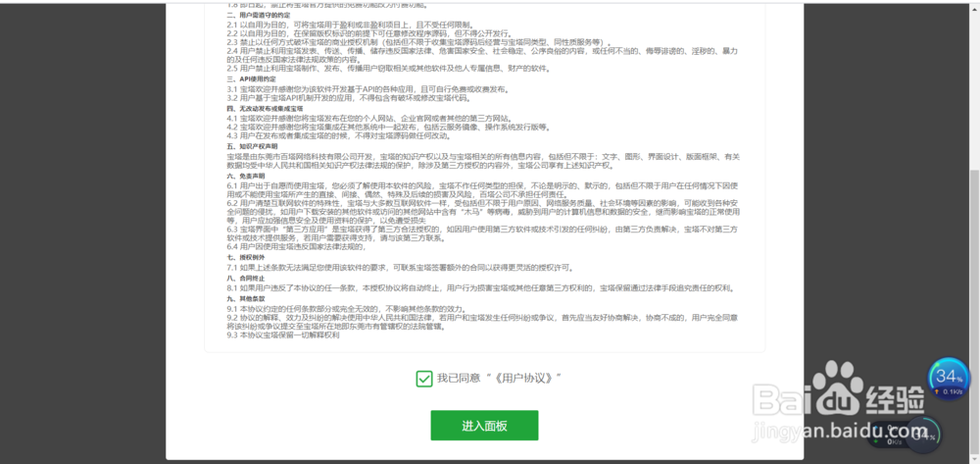Screen dimensions: 980x464
Task: Click clause 6.4 about 违反国家法律法规
Action: point(296,246)
